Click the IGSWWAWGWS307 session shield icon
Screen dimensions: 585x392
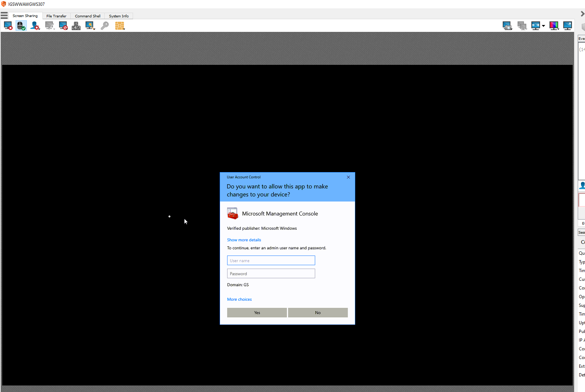click(x=4, y=4)
